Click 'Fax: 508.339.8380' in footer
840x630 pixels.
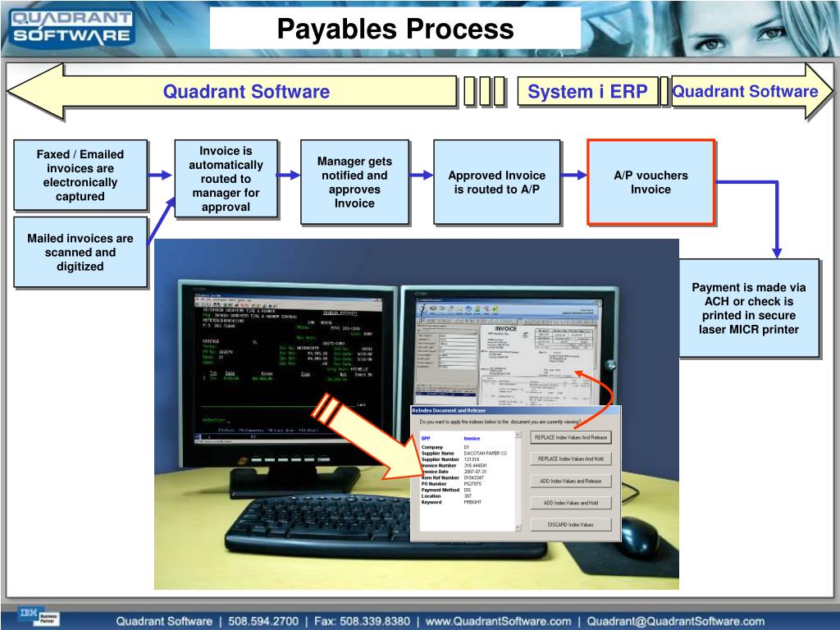coord(362,622)
